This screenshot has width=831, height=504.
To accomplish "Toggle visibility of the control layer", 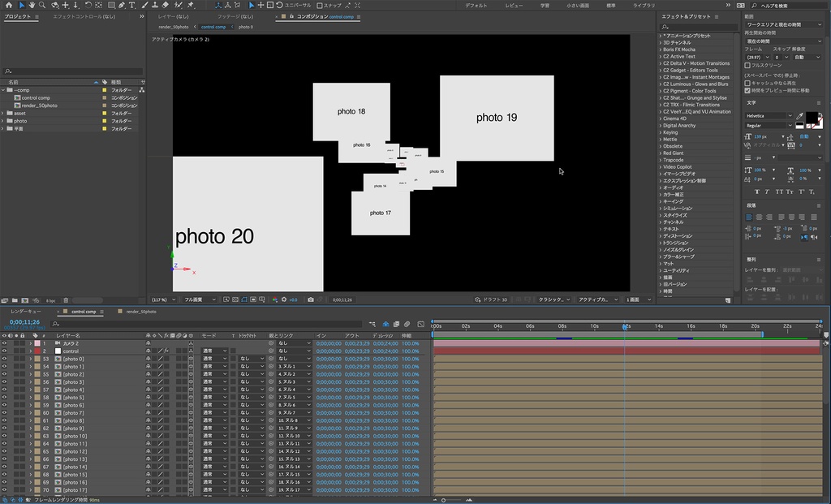I will 5,351.
